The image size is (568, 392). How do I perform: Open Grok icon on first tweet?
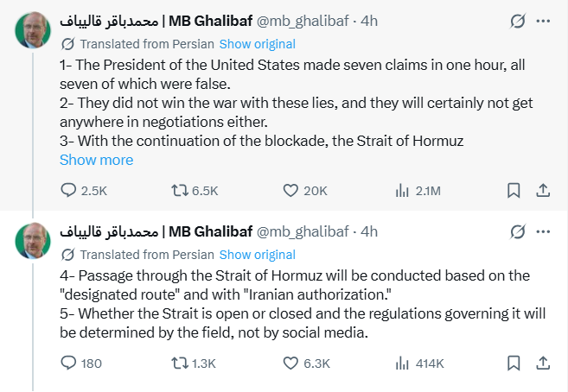[518, 21]
